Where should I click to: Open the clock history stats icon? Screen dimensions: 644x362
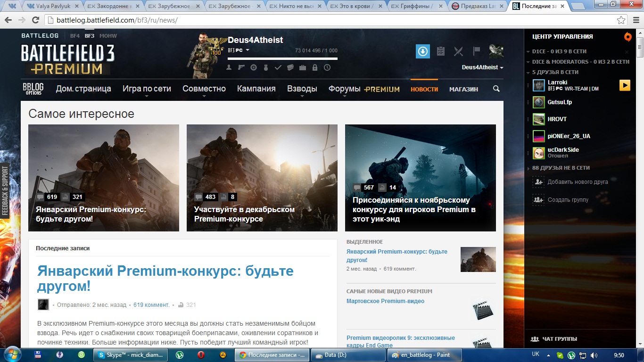click(327, 68)
